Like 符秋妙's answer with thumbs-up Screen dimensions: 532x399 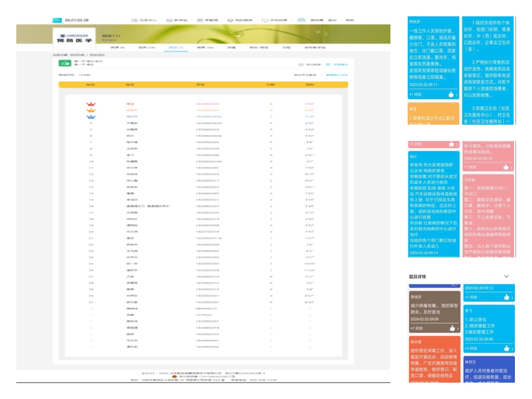coord(451,95)
